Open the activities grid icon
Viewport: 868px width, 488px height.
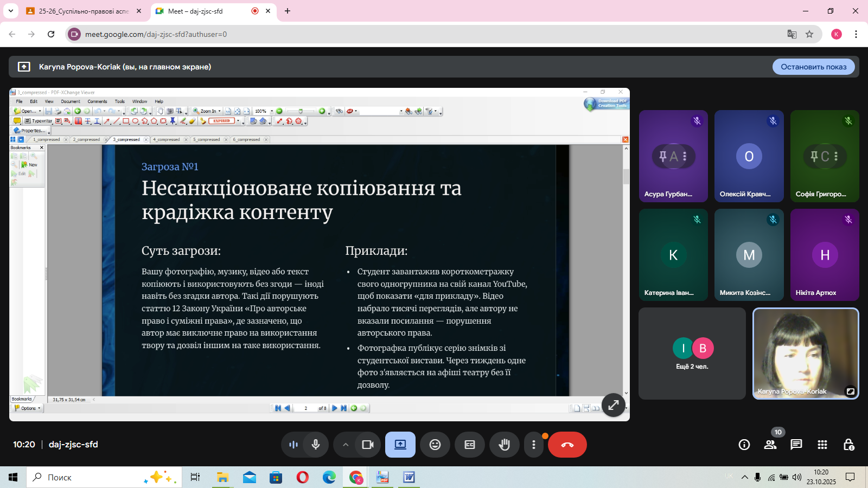pyautogui.click(x=822, y=445)
